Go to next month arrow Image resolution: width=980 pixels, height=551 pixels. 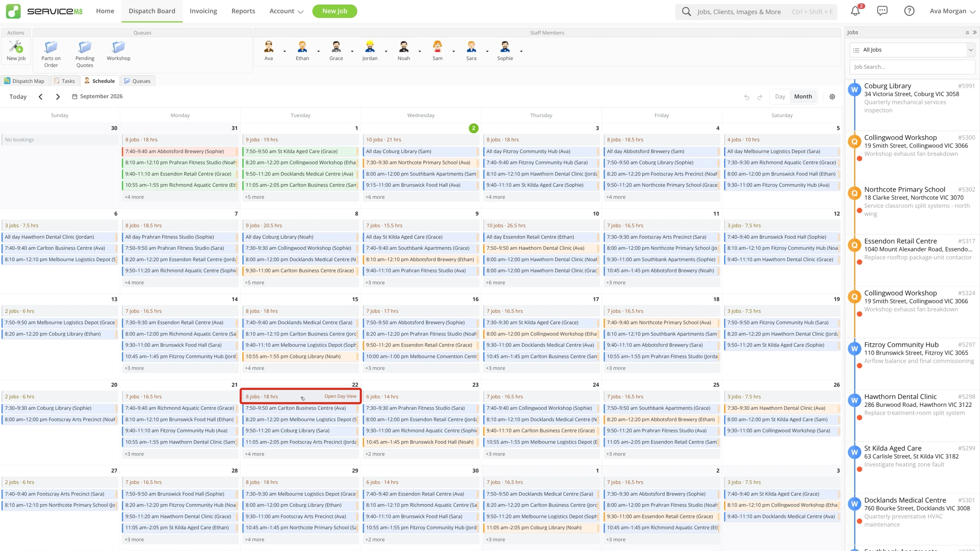pyautogui.click(x=58, y=97)
